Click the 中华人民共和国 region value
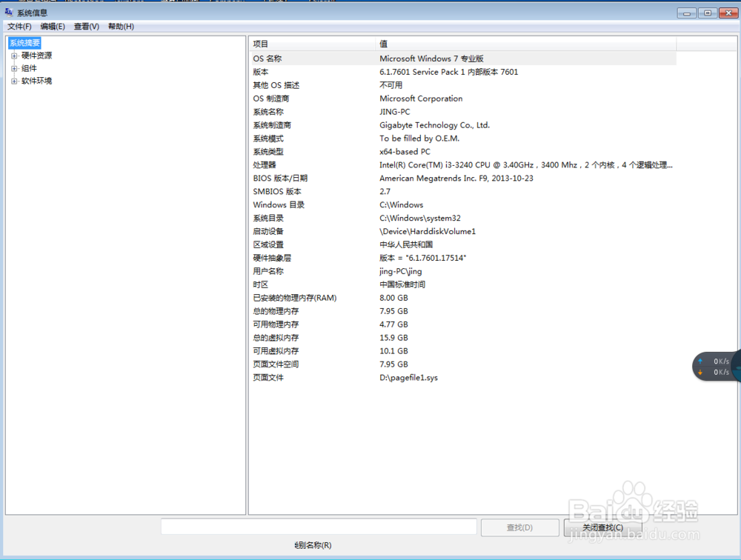Screen dimensions: 741x560 click(x=406, y=244)
